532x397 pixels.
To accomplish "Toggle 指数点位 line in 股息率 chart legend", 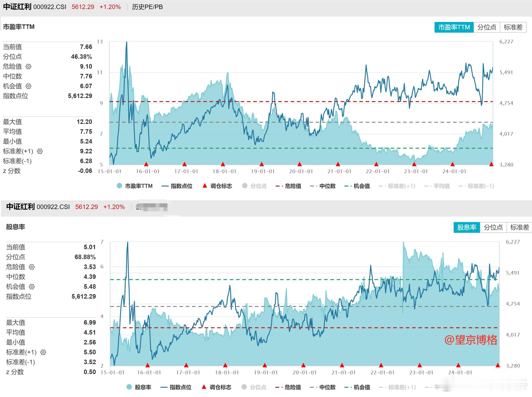I will [x=176, y=387].
